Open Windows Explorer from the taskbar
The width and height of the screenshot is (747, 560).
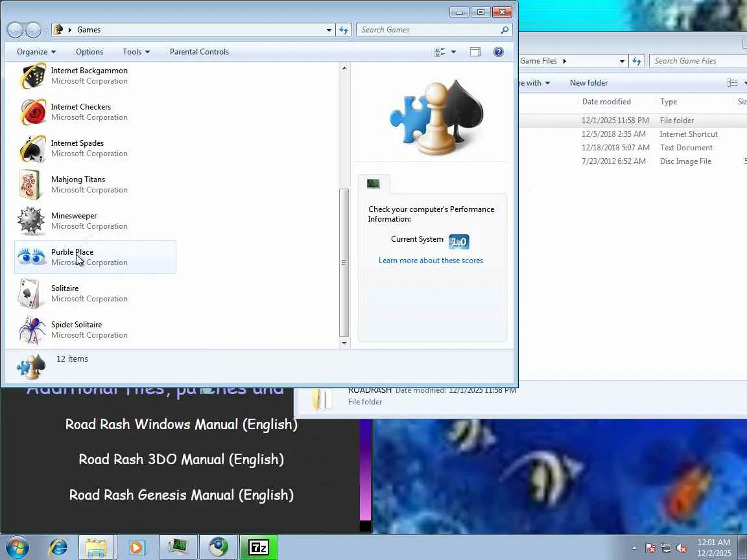coord(96,548)
